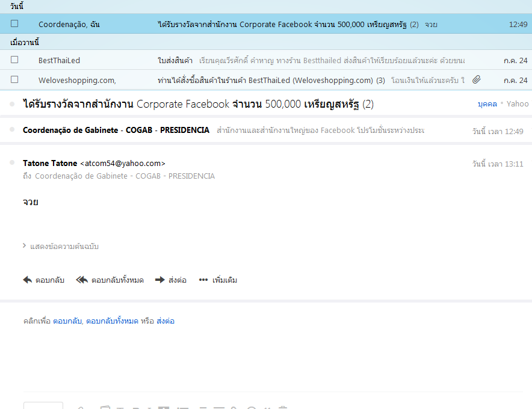The width and height of the screenshot is (532, 409).
Task: Tick checkbox for BestThaiLed email
Action: [14, 60]
